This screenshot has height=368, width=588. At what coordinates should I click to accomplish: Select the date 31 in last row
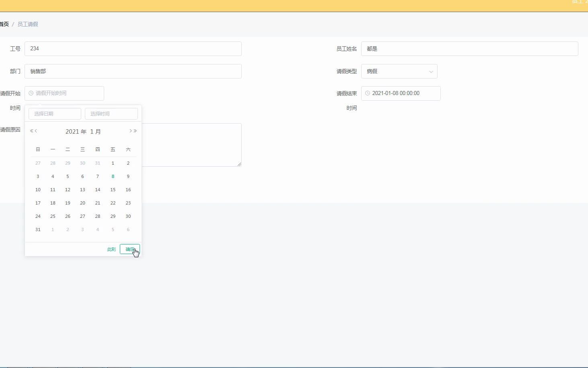point(38,229)
